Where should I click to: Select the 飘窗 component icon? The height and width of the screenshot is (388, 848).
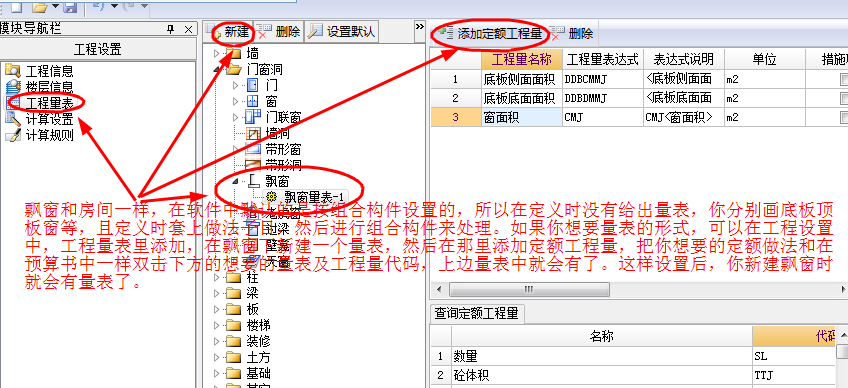tap(253, 181)
